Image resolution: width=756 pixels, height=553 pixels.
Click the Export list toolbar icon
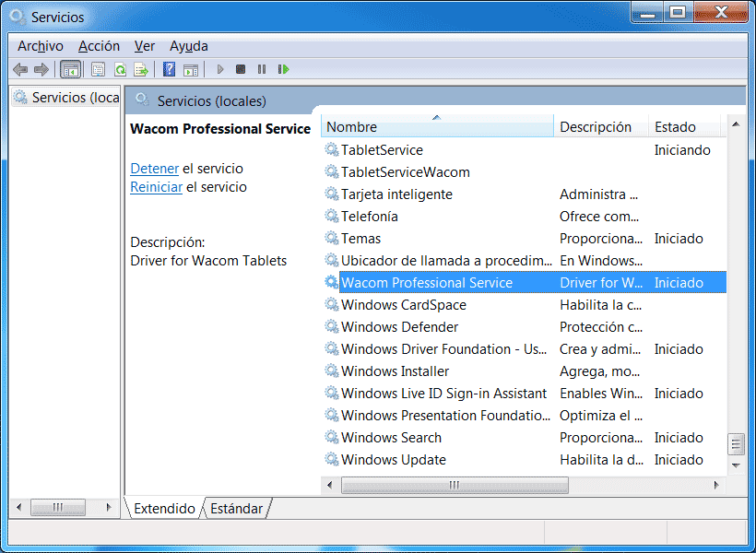pos(141,69)
